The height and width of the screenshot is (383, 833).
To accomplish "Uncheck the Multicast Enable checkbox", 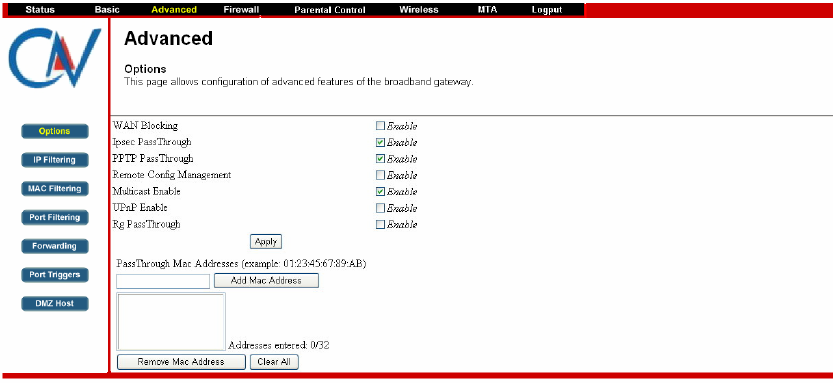I will point(380,191).
